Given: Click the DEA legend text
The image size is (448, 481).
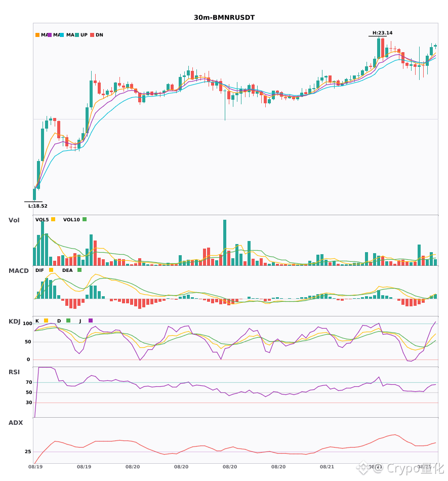Looking at the screenshot, I should click(67, 270).
